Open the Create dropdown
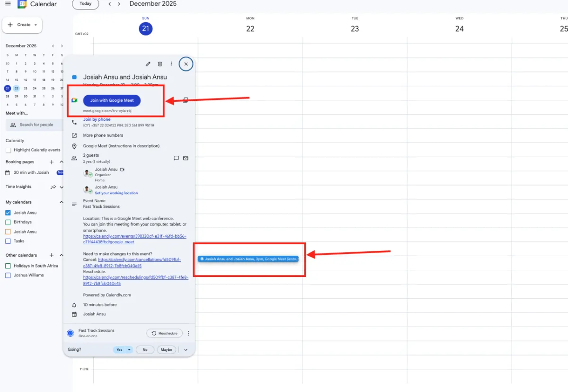This screenshot has width=568, height=392. point(22,25)
